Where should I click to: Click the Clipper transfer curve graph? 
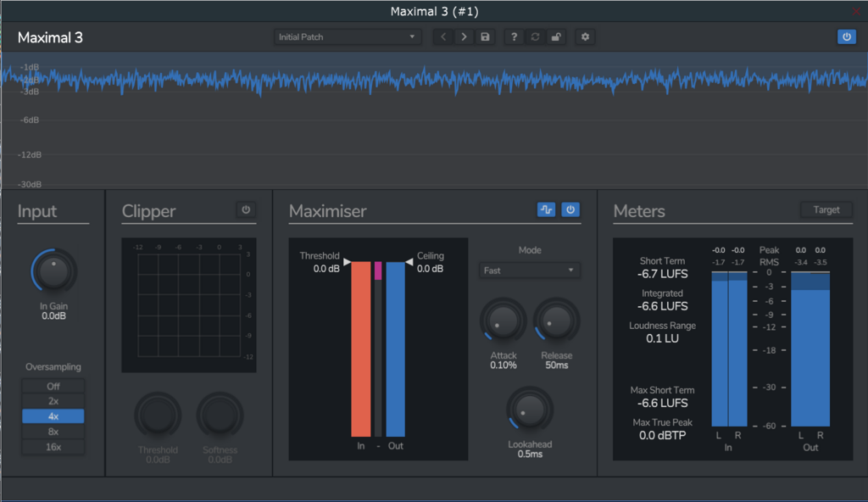tap(189, 305)
